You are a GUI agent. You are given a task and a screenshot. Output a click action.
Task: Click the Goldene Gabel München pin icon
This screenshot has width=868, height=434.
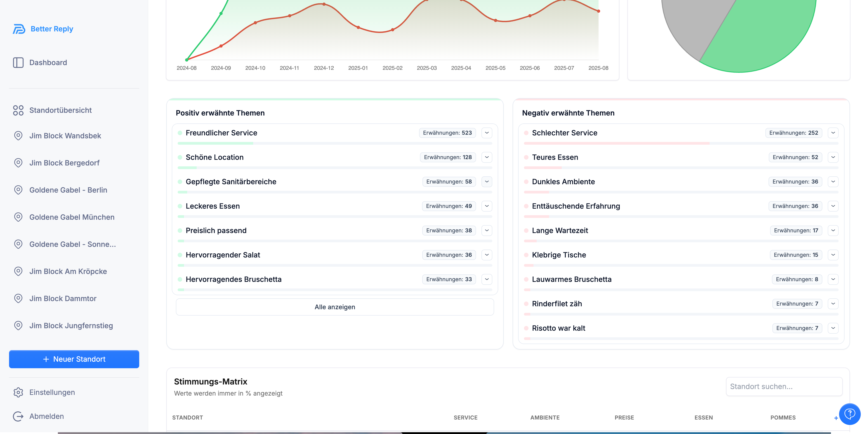coord(18,217)
